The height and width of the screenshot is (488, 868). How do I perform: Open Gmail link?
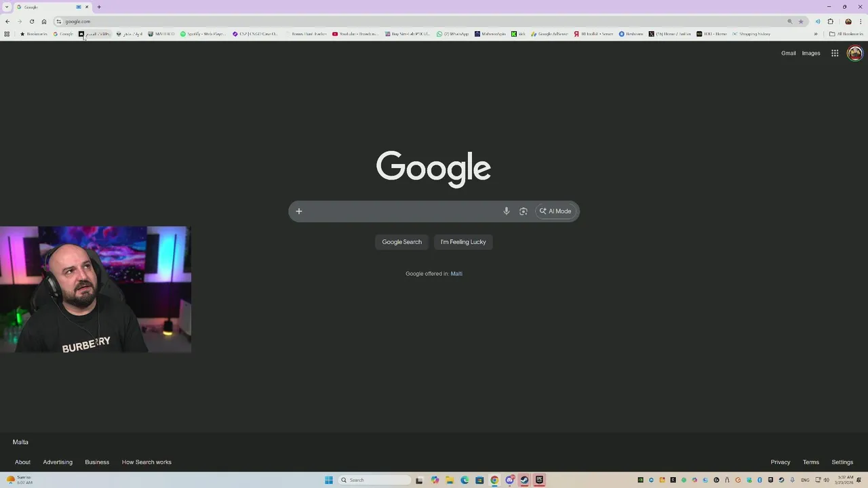788,54
